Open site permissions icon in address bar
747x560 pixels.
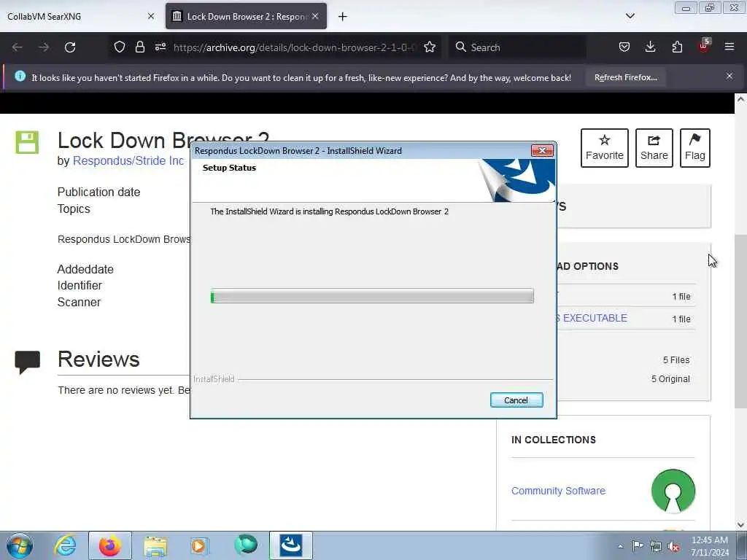pos(160,47)
